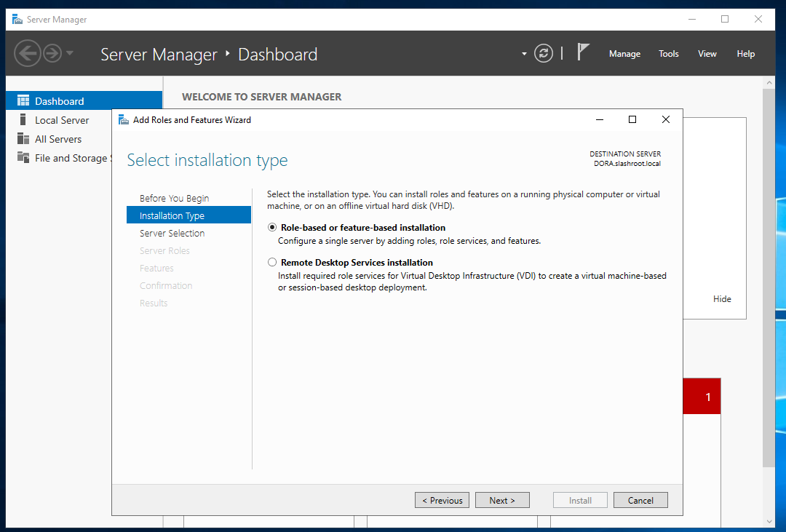Click the Previous button in wizard
Screen dimensions: 786x532
tap(442, 501)
